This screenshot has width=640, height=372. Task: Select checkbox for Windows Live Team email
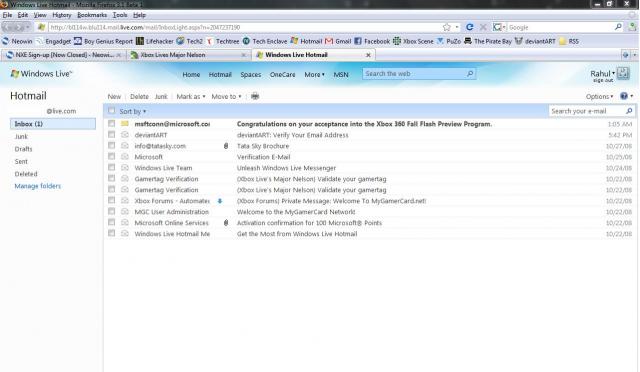[111, 167]
